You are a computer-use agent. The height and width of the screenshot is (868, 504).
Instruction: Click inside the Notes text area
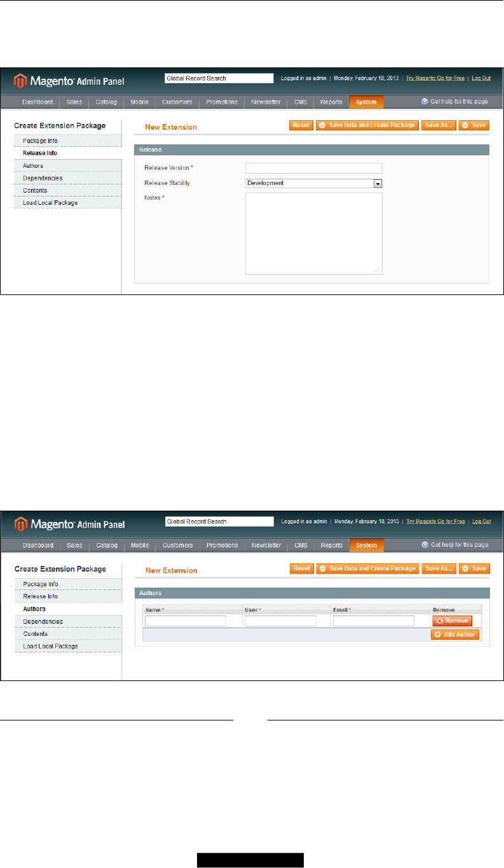(x=314, y=234)
